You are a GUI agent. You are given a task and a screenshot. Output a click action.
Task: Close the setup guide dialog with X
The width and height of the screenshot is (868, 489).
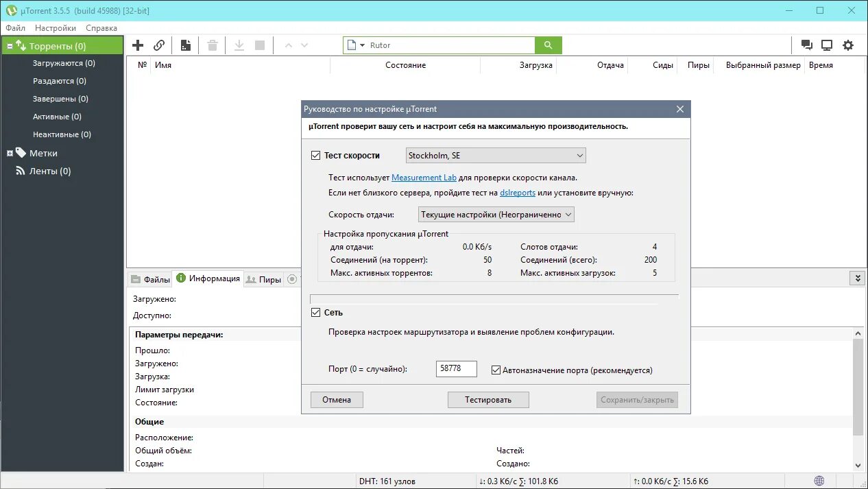[x=680, y=109]
